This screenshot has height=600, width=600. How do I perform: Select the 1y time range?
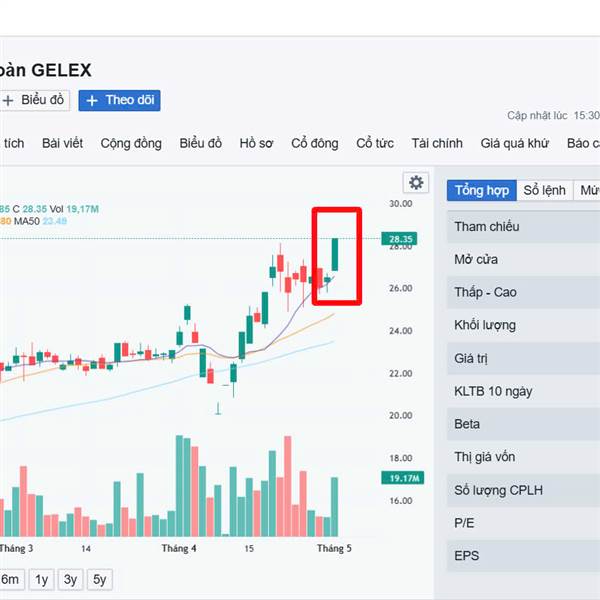click(x=41, y=579)
